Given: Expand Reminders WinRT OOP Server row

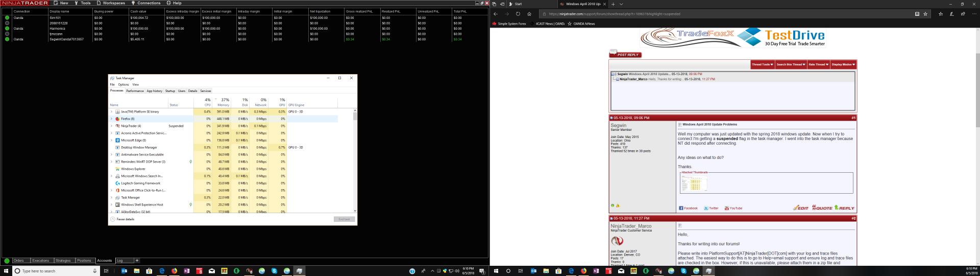Looking at the screenshot, I should [x=112, y=162].
